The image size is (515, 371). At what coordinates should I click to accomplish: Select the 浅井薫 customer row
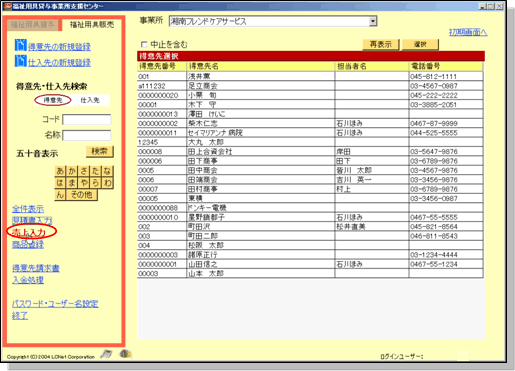point(310,76)
